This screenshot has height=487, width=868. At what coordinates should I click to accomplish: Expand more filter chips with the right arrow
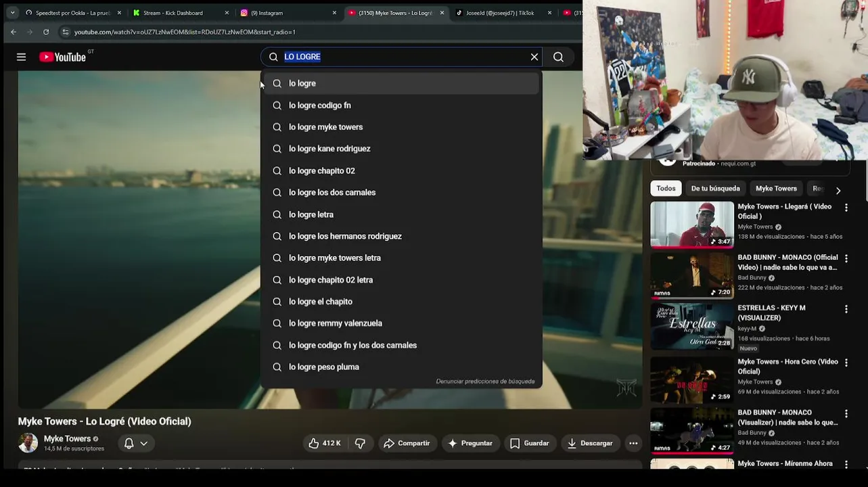click(x=838, y=191)
